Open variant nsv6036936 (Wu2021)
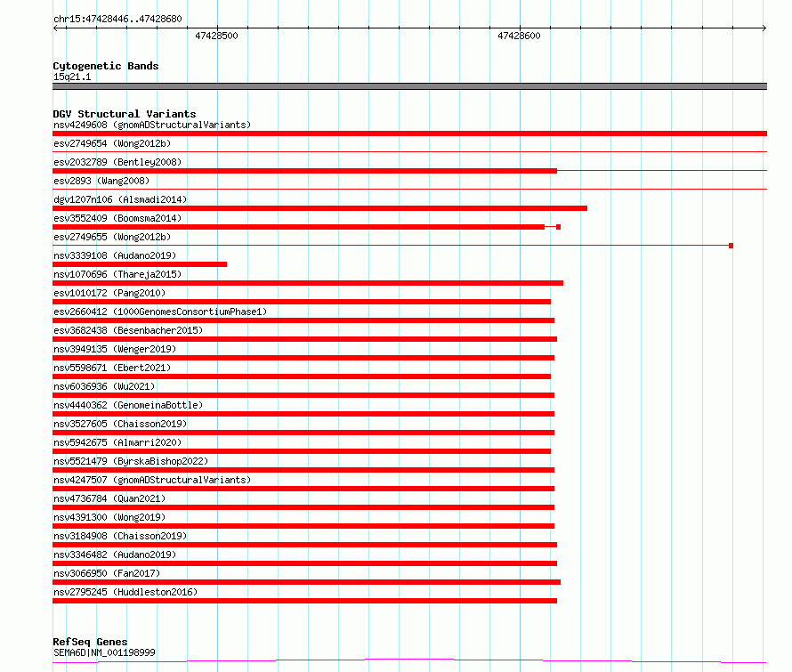The width and height of the screenshot is (792, 672). (x=104, y=386)
